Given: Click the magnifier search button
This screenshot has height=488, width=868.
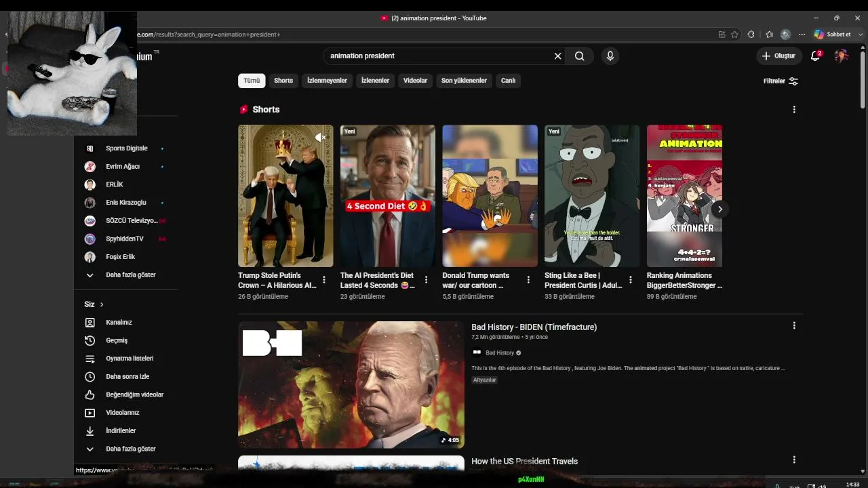Looking at the screenshot, I should click(579, 56).
